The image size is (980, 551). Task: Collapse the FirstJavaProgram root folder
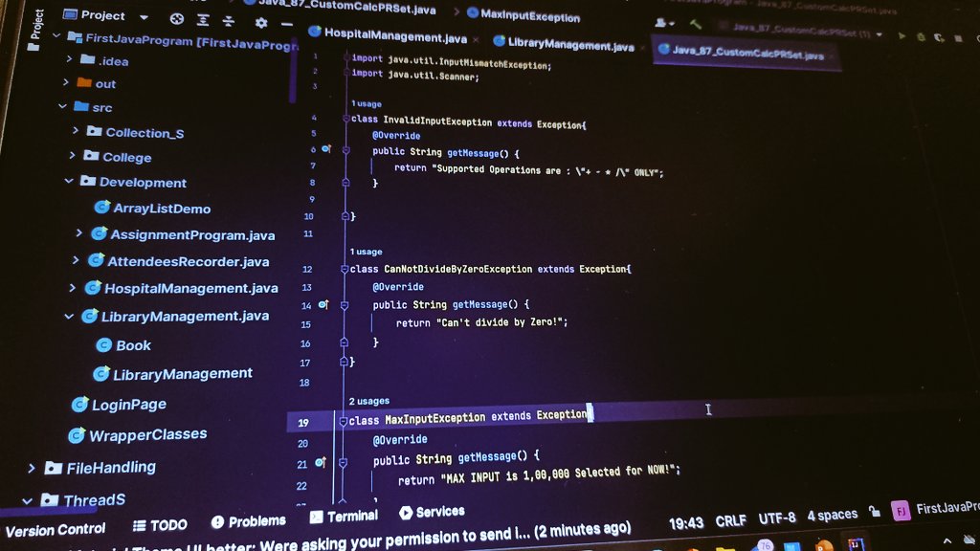56,35
